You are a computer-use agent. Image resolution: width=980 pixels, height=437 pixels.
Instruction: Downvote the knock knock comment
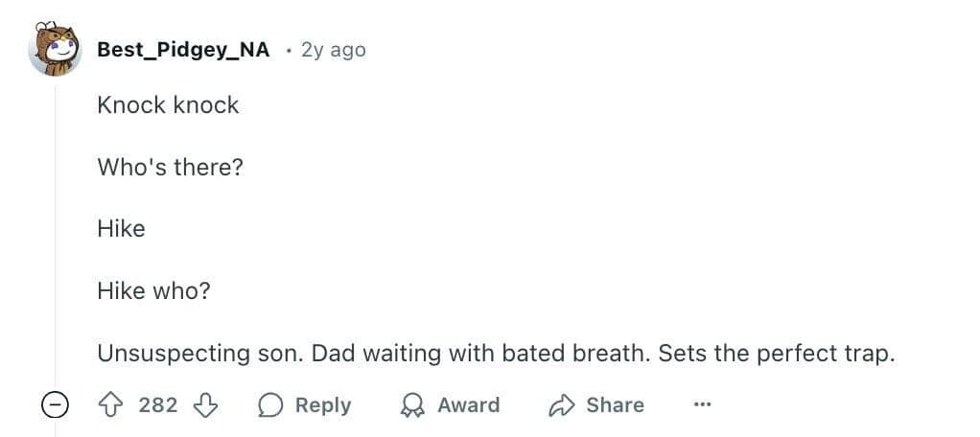(x=206, y=405)
